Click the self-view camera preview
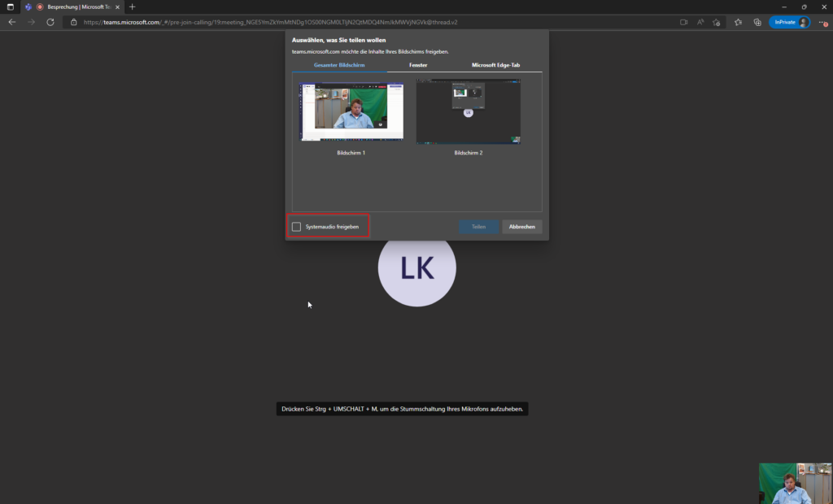Screen dimensions: 833x504 [x=796, y=484]
